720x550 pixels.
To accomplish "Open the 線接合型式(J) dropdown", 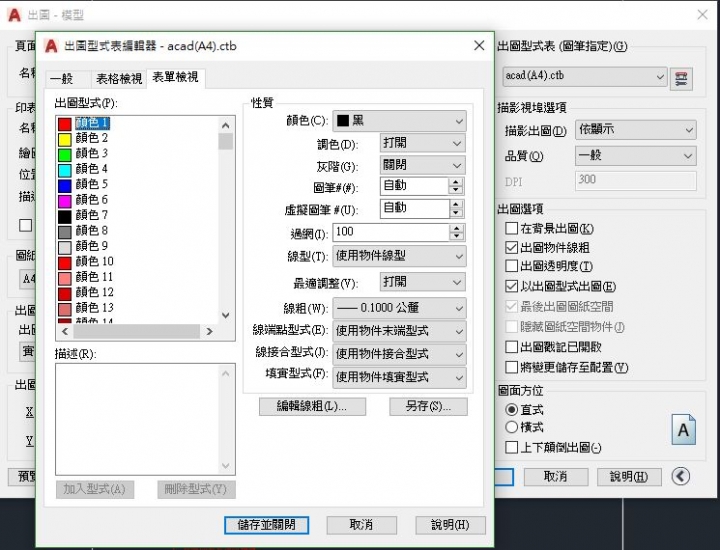I will tap(399, 354).
